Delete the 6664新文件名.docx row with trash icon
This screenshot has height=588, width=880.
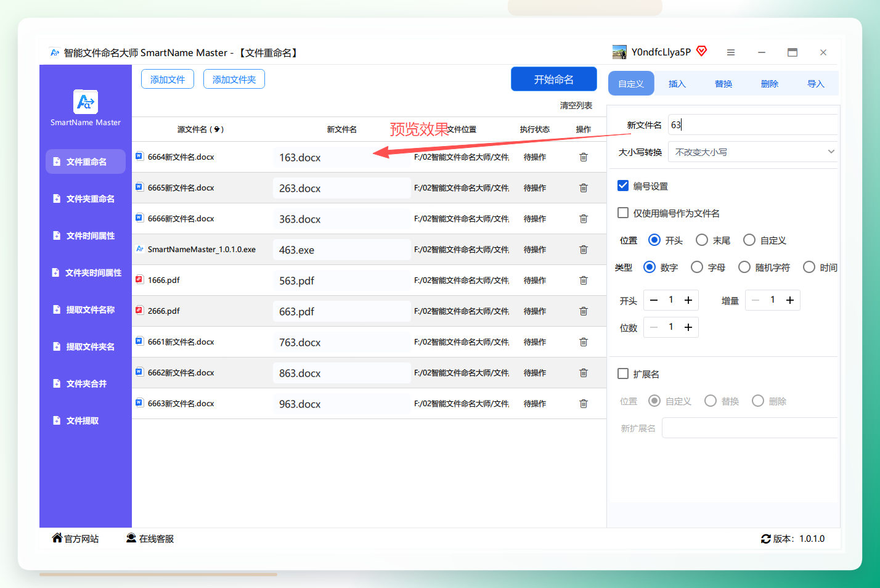(x=583, y=157)
